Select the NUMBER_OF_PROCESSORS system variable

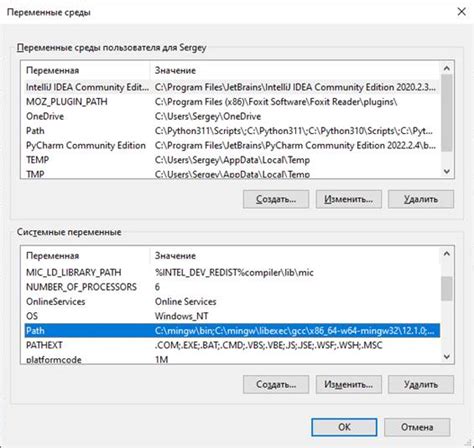click(x=232, y=287)
